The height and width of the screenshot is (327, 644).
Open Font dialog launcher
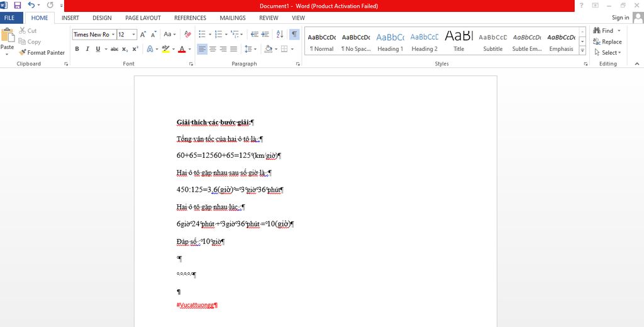click(191, 64)
